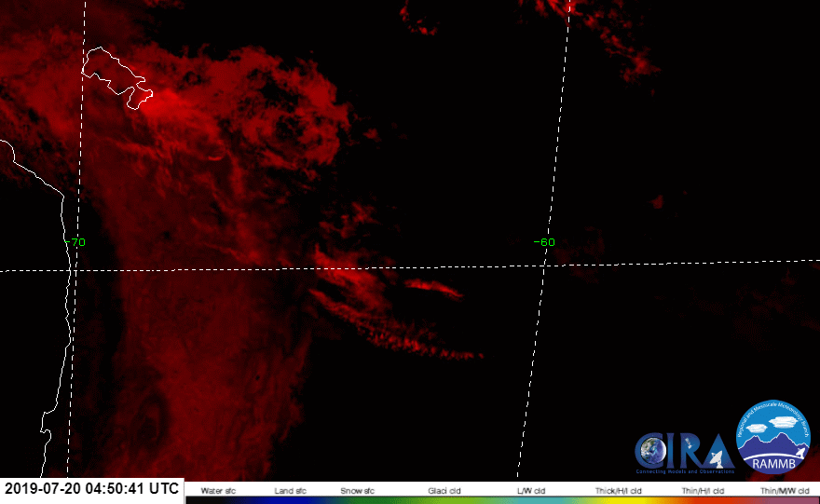Click the timestamp 2019-07-20 04:50:41 UTC

[x=91, y=488]
